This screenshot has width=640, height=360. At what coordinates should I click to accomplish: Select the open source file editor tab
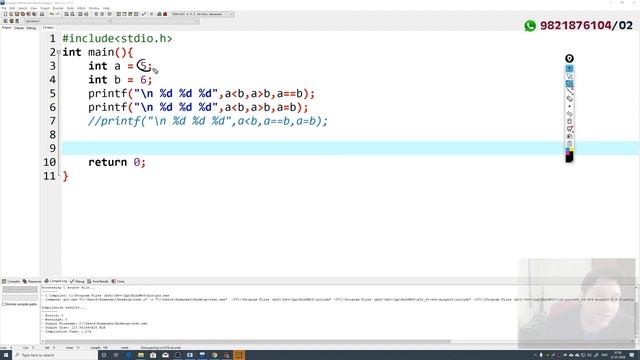[49, 28]
